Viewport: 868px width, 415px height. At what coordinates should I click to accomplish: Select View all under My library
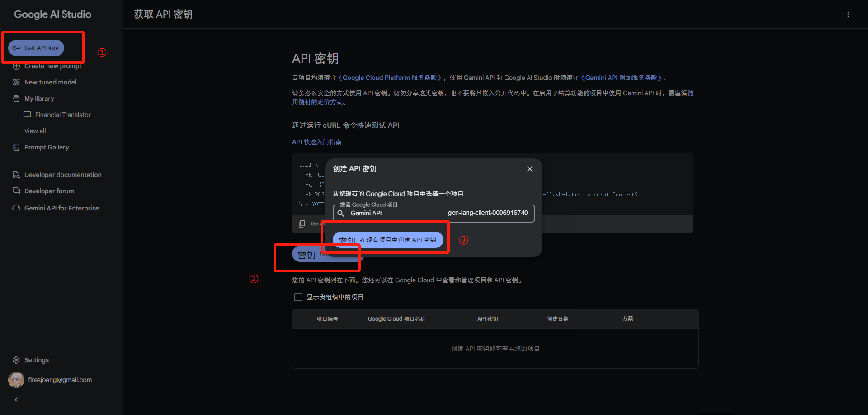35,131
